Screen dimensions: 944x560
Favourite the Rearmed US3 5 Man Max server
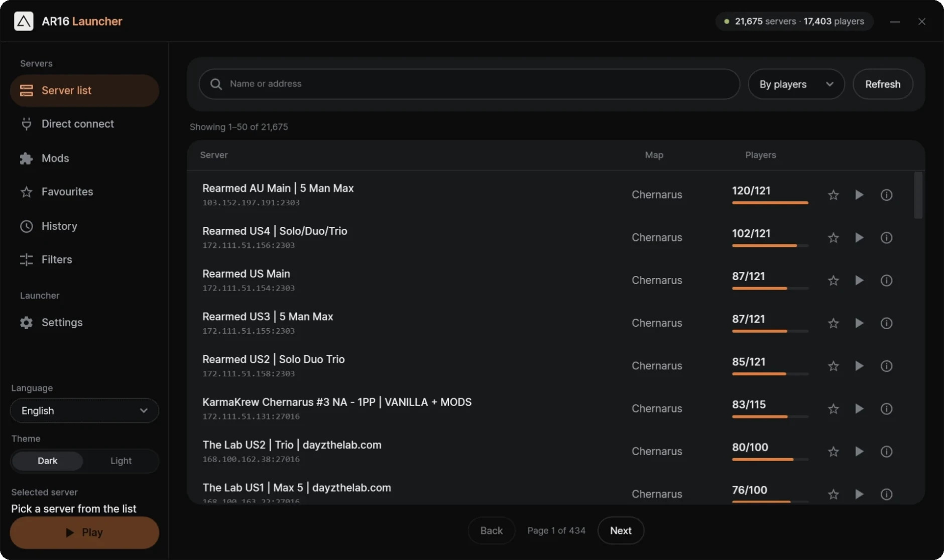833,323
